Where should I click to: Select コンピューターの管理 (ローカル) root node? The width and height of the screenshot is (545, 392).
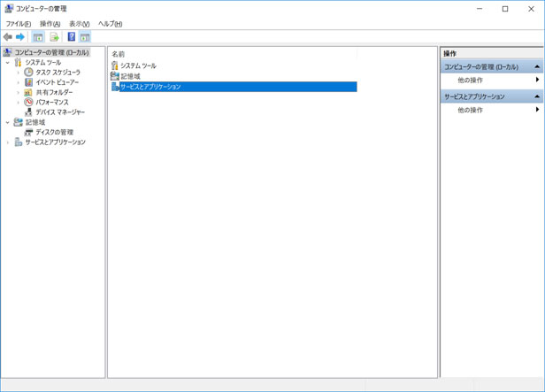[x=51, y=52]
